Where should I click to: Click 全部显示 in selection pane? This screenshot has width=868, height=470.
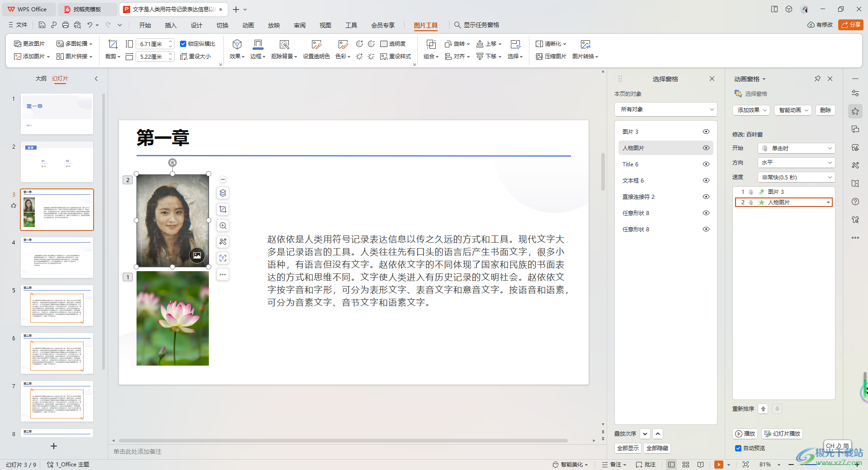628,448
